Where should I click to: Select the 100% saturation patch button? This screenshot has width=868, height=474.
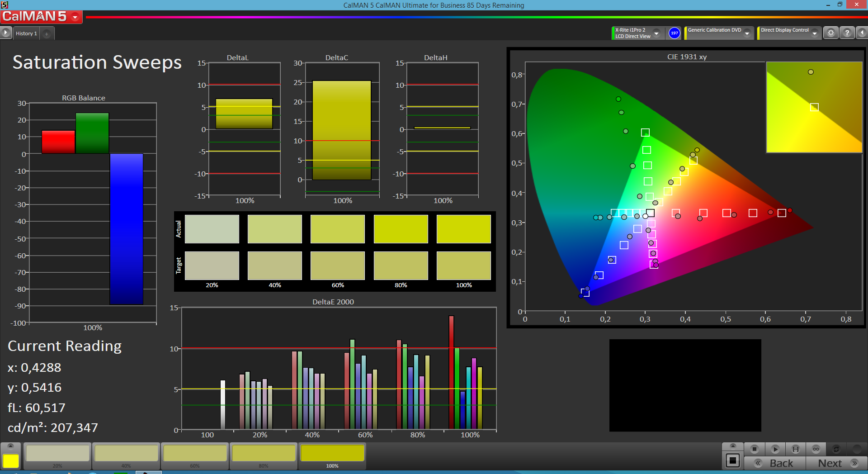click(x=332, y=456)
